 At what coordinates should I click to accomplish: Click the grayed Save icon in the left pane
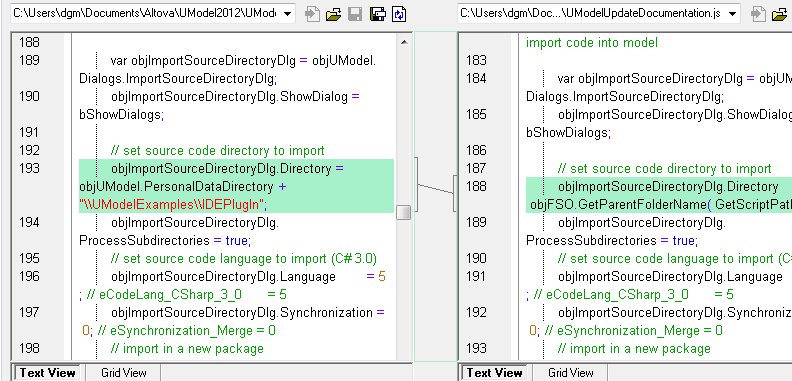[355, 14]
